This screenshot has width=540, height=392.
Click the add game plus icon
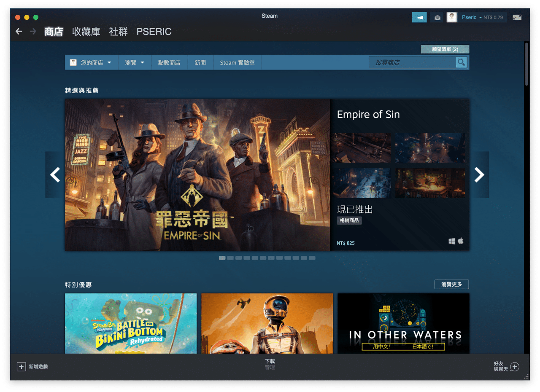21,367
